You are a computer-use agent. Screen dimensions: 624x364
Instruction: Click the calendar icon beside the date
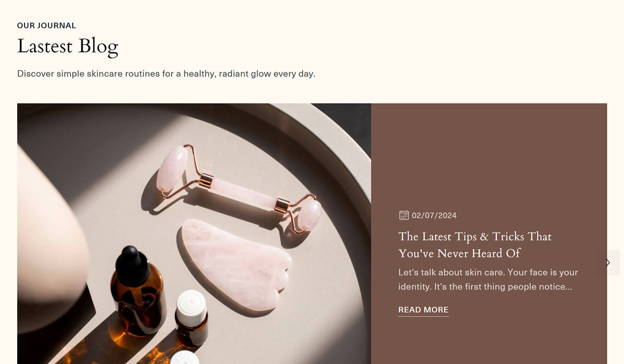click(404, 215)
